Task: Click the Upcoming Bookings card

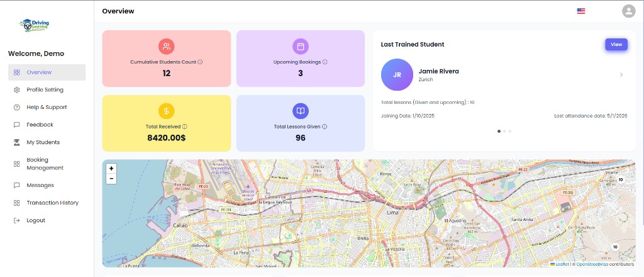Action: click(301, 59)
